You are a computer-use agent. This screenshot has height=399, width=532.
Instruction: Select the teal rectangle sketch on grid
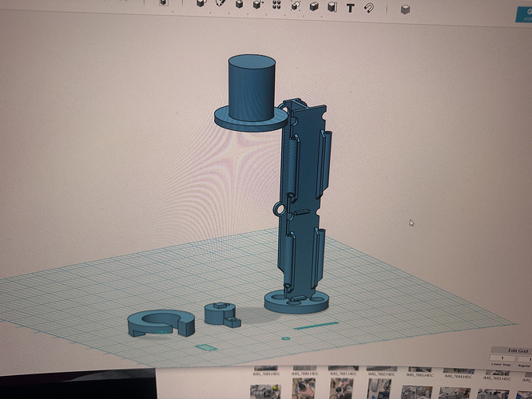coord(206,347)
